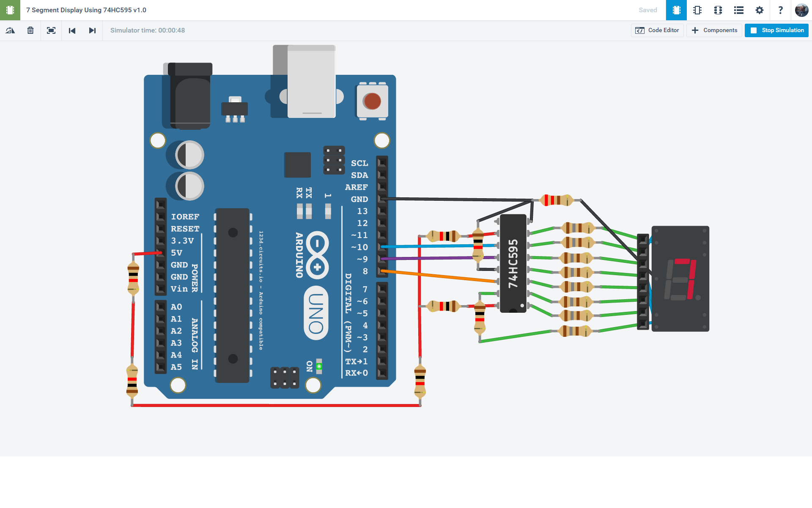Open the settings gear icon
812x508 pixels.
760,10
